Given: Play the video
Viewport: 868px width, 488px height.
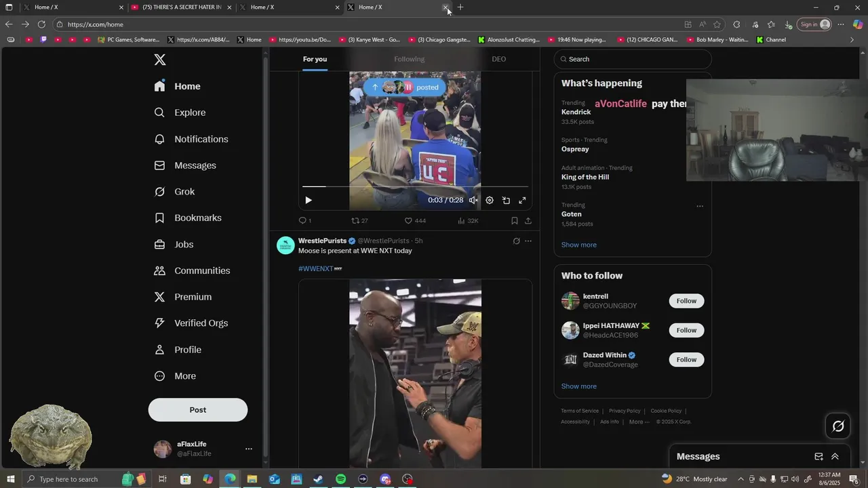Looking at the screenshot, I should coord(309,201).
